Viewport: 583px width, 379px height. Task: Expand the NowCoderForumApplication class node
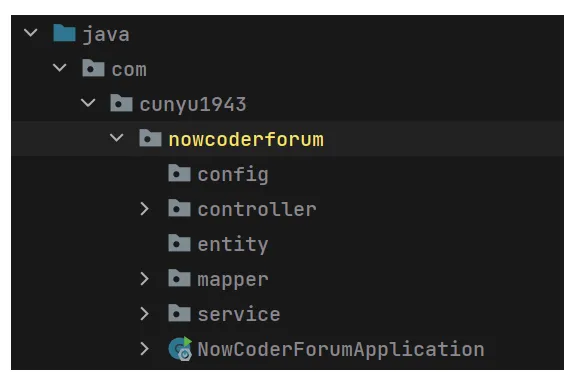(x=145, y=349)
